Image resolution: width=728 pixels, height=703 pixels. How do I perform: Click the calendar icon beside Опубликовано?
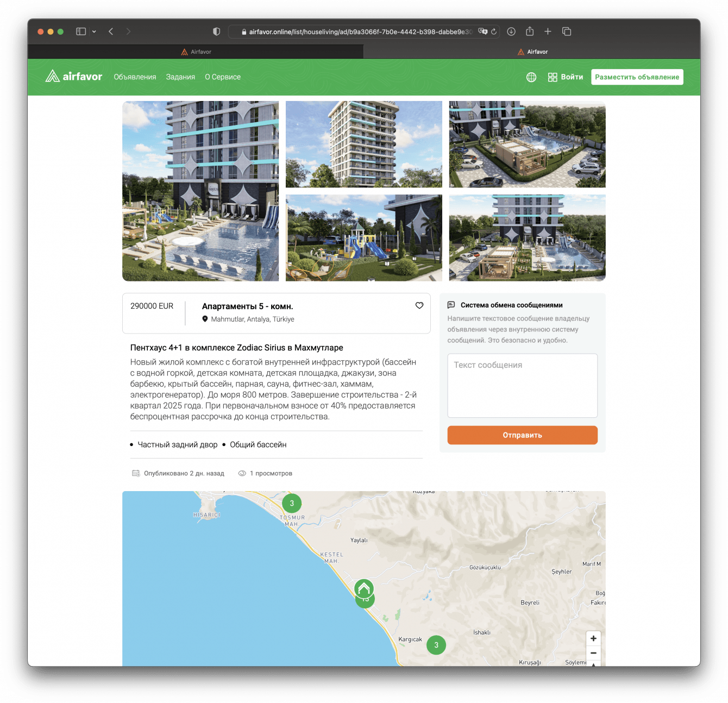pyautogui.click(x=136, y=473)
